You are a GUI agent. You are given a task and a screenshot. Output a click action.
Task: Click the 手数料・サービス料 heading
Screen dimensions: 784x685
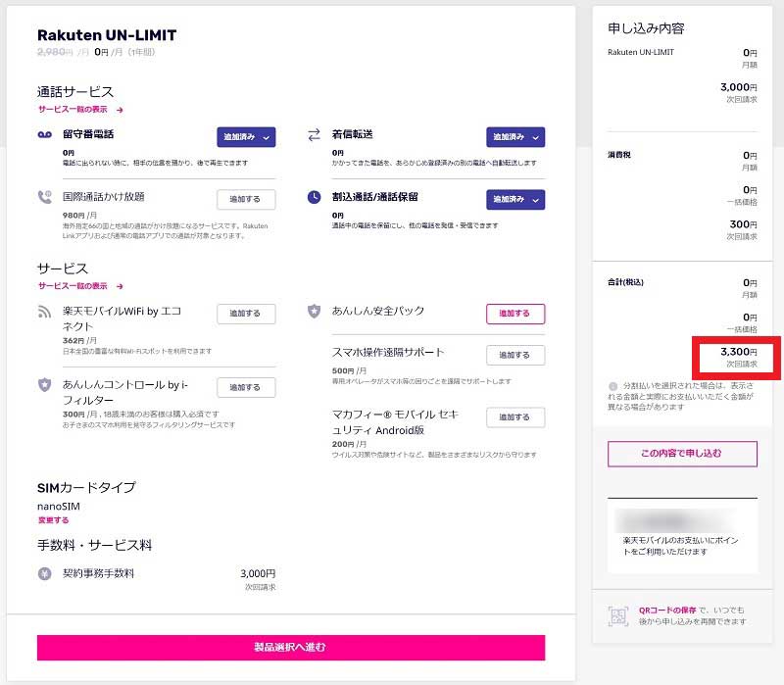94,545
